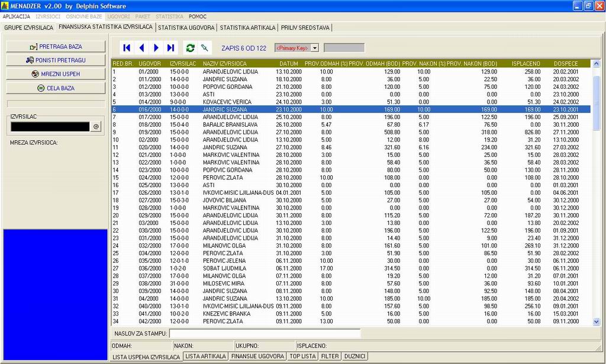
Task: Open the DUZNICI bottom tab
Action: [355, 356]
